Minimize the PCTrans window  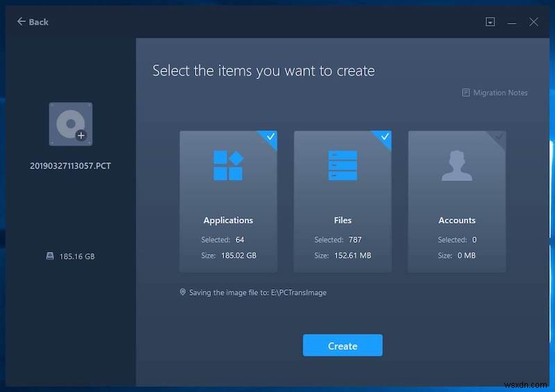[x=512, y=23]
